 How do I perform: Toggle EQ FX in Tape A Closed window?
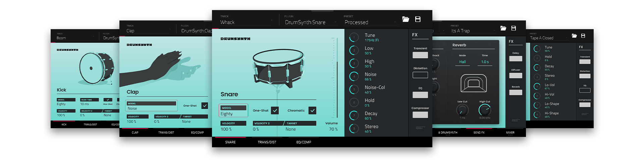point(585,90)
